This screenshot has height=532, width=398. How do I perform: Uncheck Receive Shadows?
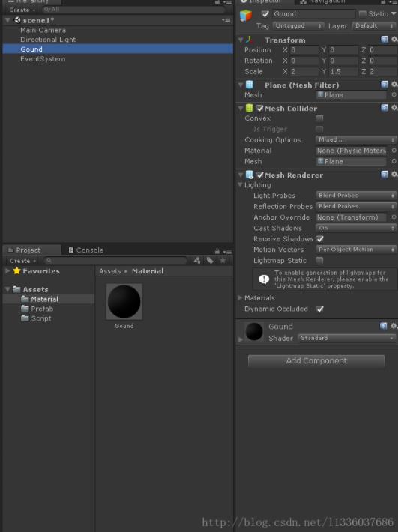pos(319,239)
